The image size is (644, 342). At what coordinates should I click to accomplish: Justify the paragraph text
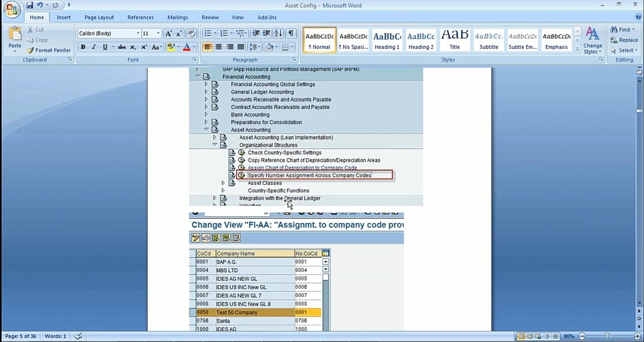(241, 47)
